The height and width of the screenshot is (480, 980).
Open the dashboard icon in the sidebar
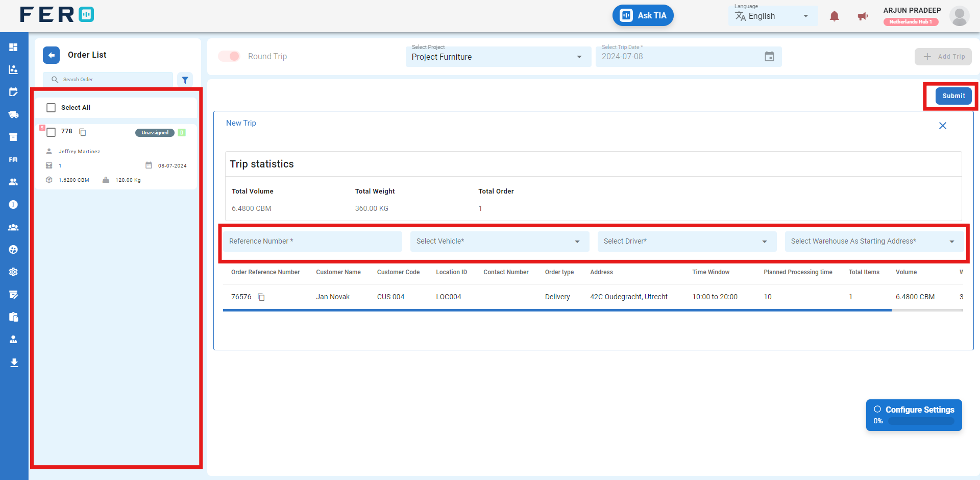pos(13,47)
